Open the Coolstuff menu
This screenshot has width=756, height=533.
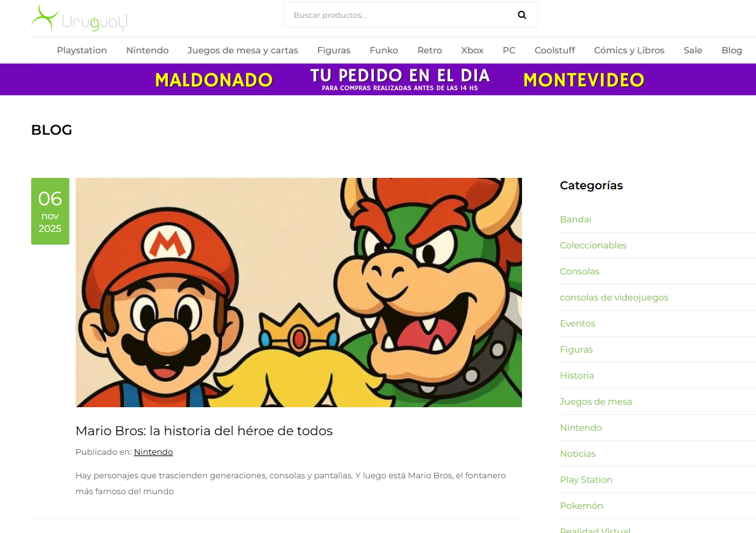click(x=554, y=50)
